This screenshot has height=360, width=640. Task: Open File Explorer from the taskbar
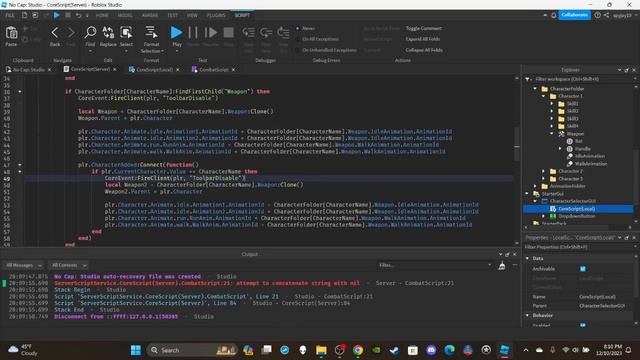321,350
